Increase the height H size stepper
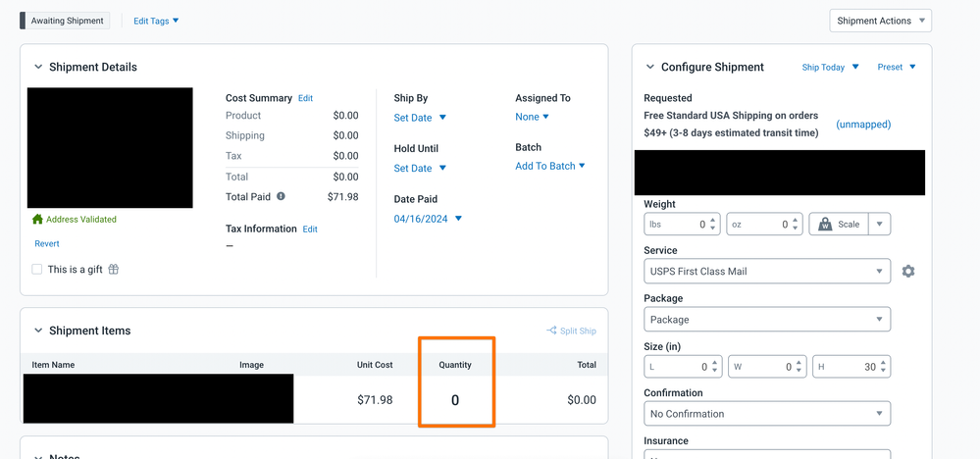980x459 pixels. click(x=885, y=362)
